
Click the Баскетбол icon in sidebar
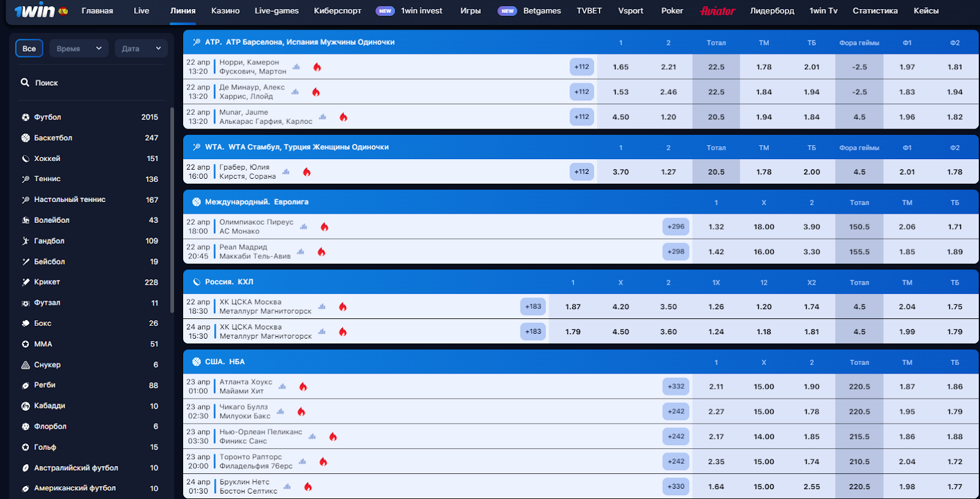point(26,138)
